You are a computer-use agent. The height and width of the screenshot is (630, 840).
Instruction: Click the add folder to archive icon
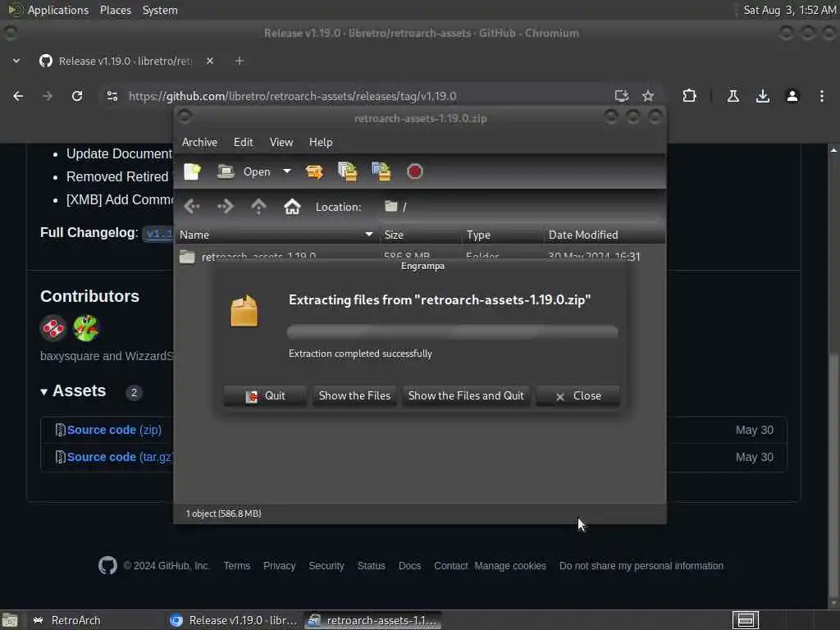point(381,171)
